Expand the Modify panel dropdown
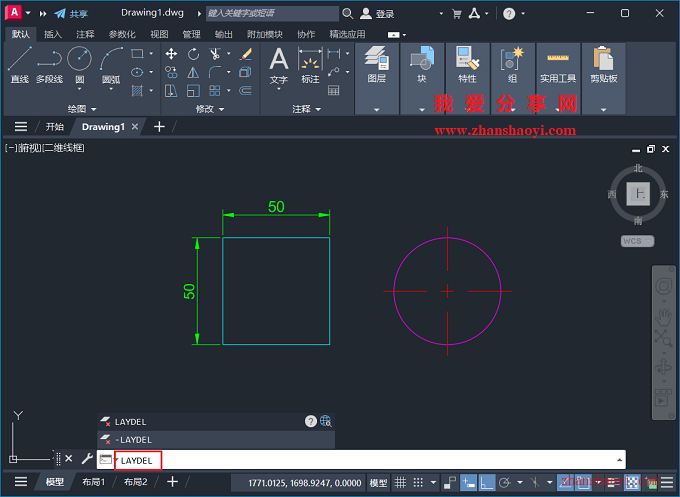Viewport: 680px width, 497px height. (210, 108)
